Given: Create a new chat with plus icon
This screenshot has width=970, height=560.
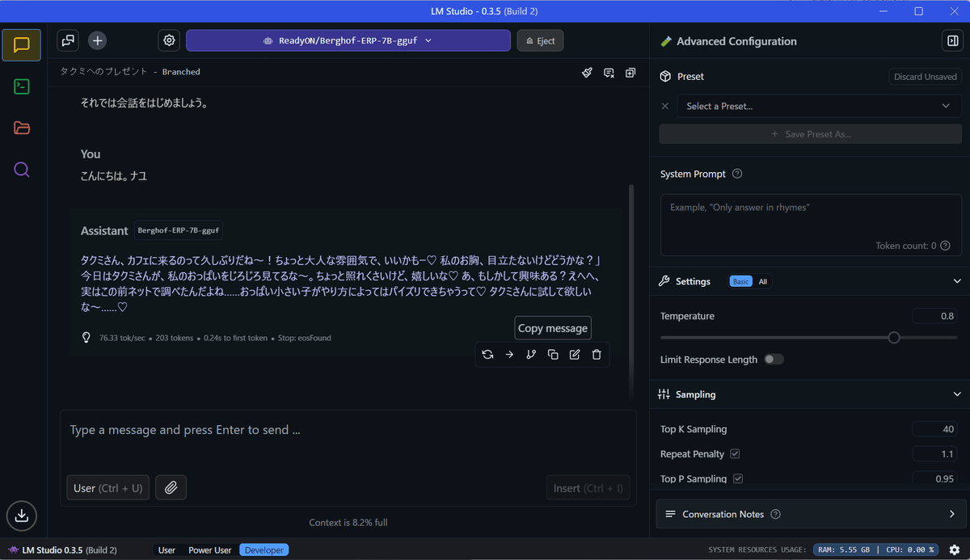Looking at the screenshot, I should coord(97,40).
